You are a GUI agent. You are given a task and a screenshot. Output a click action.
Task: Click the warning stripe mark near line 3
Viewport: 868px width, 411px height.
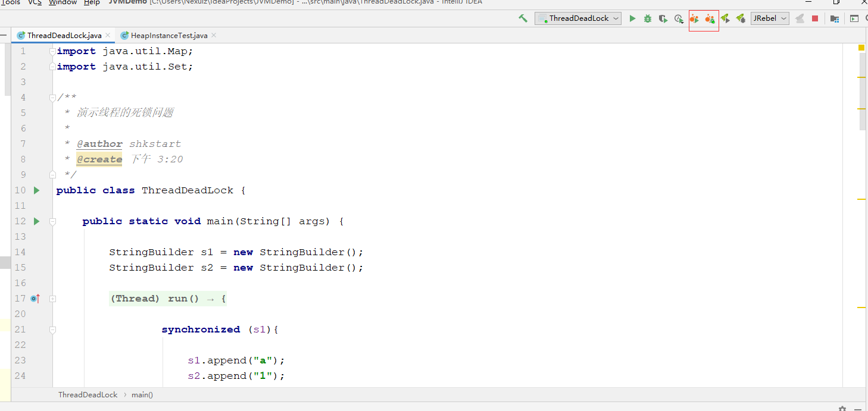point(861,77)
